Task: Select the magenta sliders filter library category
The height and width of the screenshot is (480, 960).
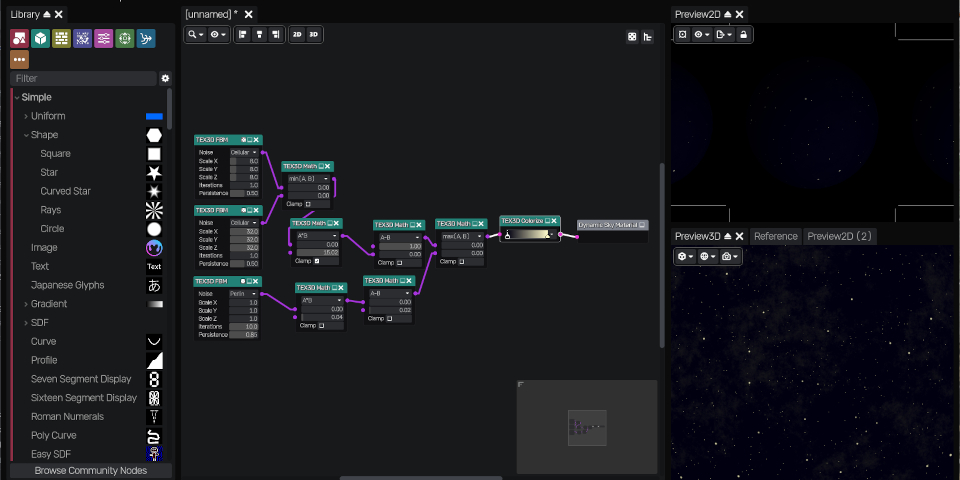Action: [x=103, y=39]
